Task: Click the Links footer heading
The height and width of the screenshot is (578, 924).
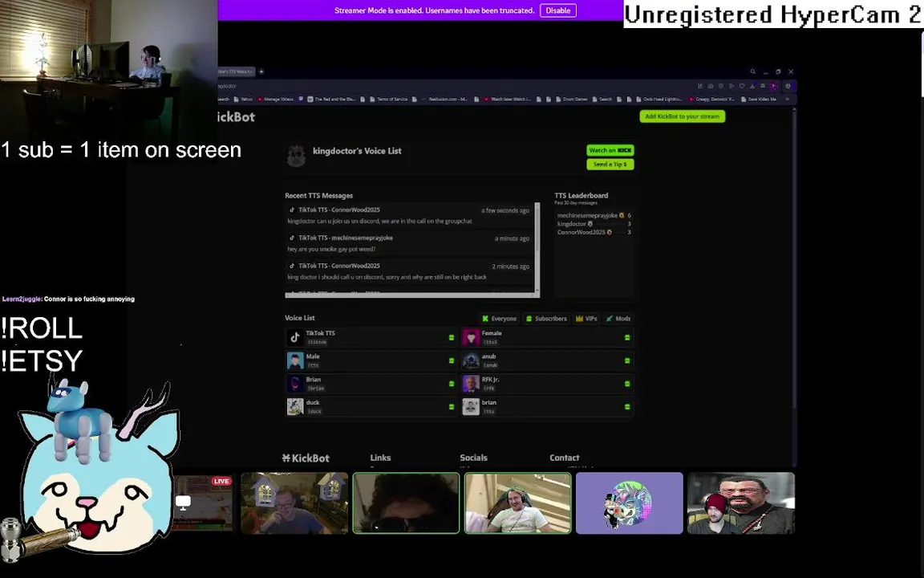Action: [x=380, y=458]
